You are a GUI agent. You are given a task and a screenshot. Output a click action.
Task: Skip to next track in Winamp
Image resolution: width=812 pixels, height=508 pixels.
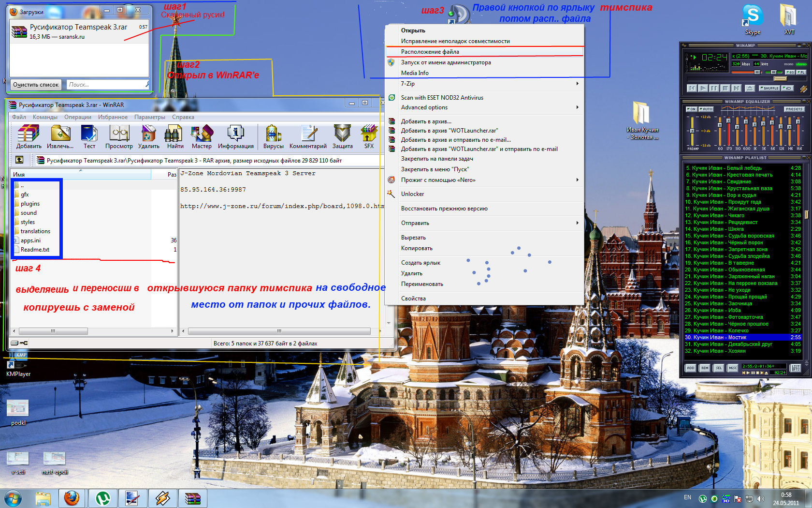(736, 88)
